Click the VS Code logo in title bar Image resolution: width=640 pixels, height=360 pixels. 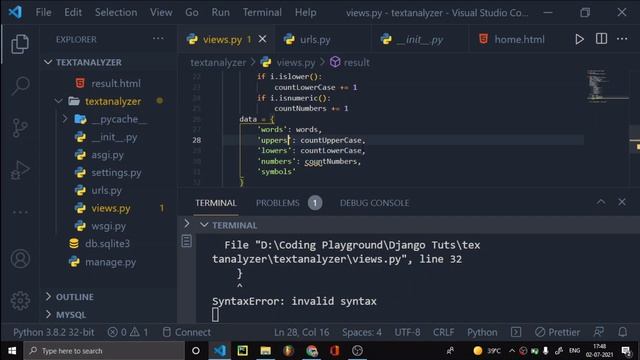15,12
